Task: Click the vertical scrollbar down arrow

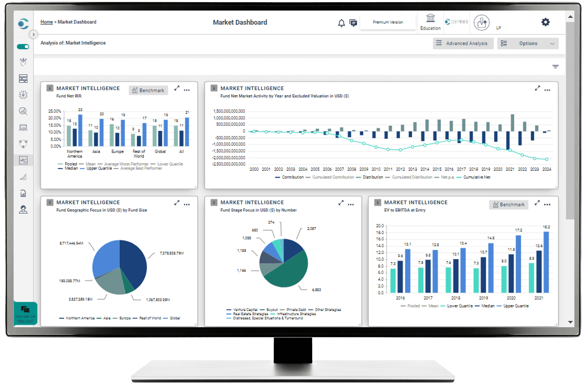Action: tap(570, 322)
